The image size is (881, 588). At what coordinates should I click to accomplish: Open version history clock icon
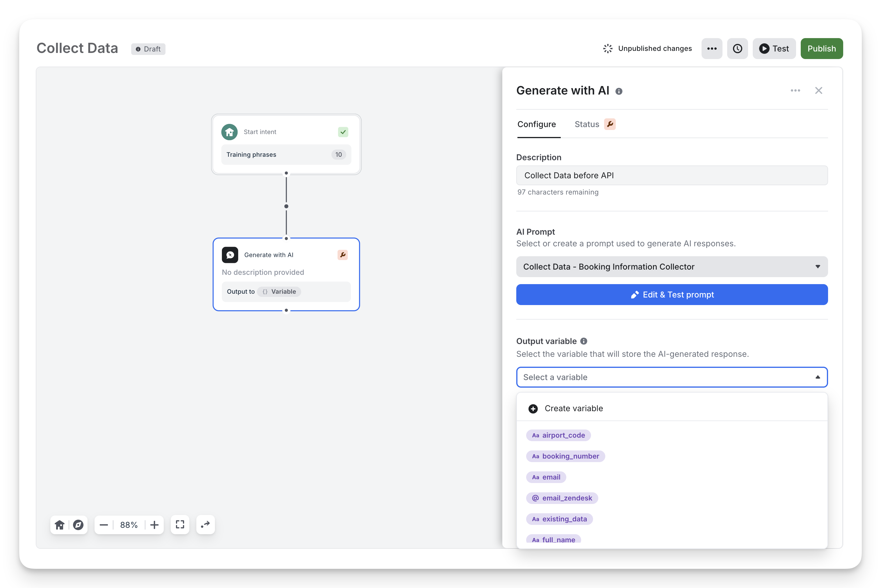(737, 49)
